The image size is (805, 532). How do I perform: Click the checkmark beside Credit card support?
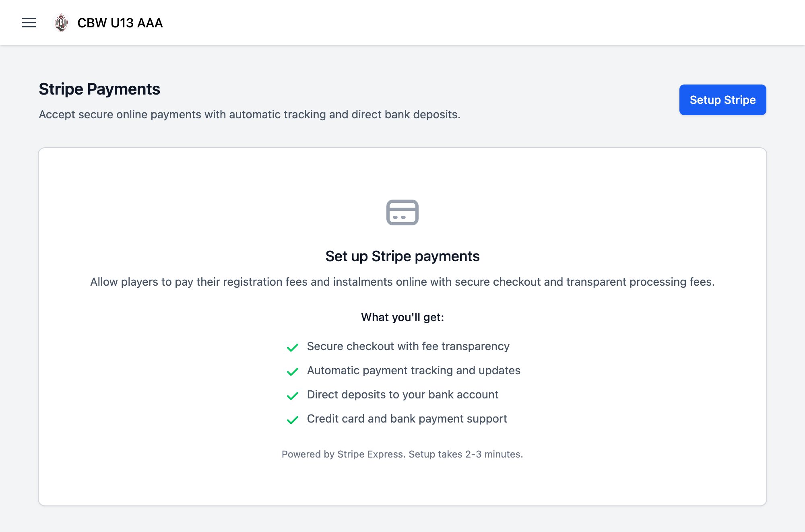[x=293, y=420]
